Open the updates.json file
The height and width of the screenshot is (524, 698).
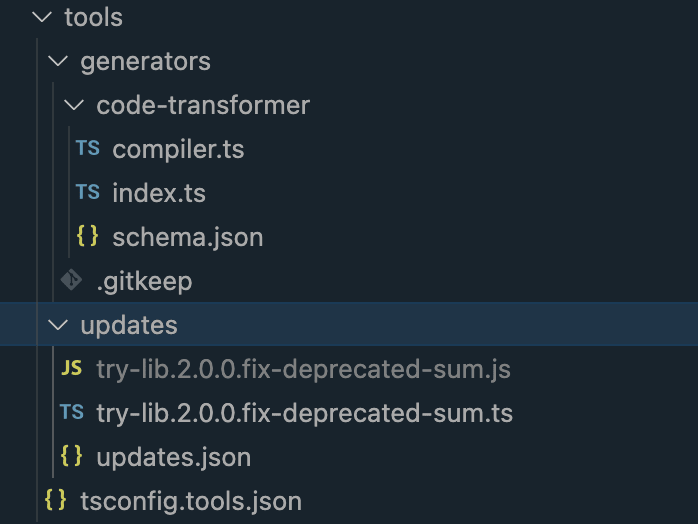(x=173, y=457)
